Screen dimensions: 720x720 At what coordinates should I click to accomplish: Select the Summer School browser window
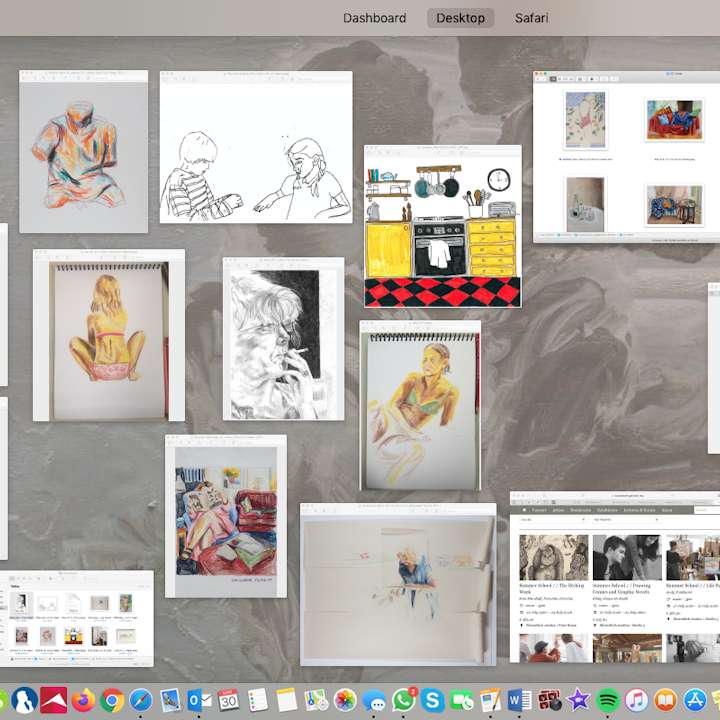(x=614, y=577)
